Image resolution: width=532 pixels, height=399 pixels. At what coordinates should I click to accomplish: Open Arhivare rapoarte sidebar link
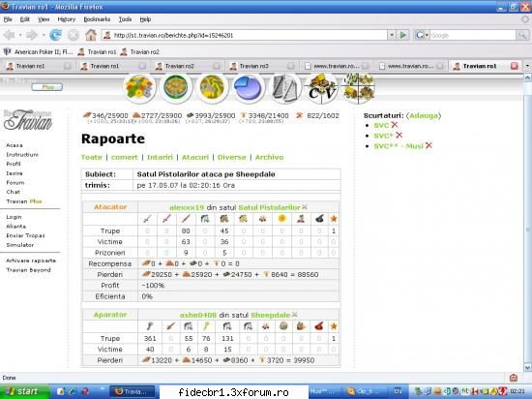pyautogui.click(x=31, y=261)
